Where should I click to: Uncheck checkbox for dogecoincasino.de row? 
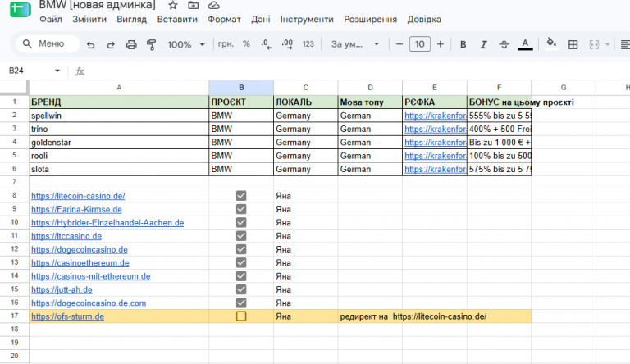241,249
